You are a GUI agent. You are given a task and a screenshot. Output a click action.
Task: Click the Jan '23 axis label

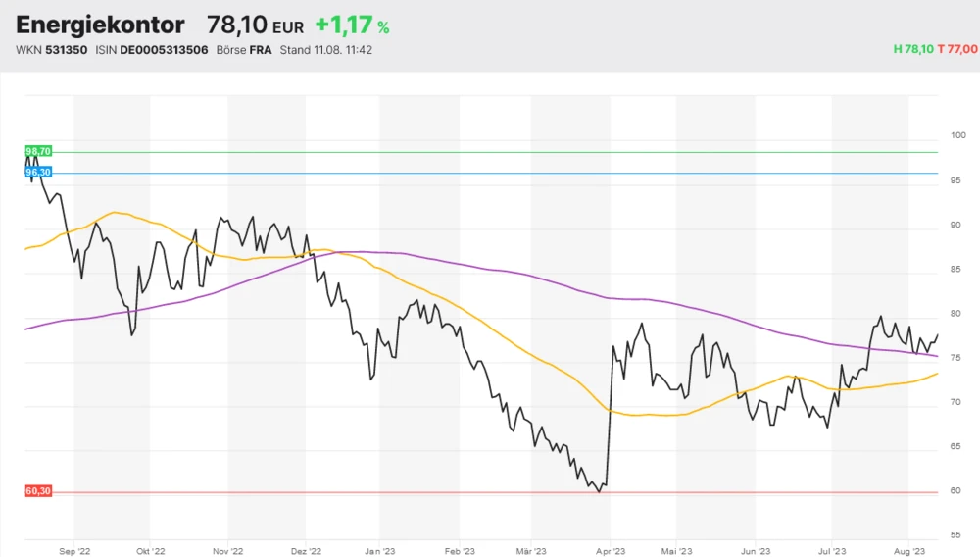tap(380, 552)
